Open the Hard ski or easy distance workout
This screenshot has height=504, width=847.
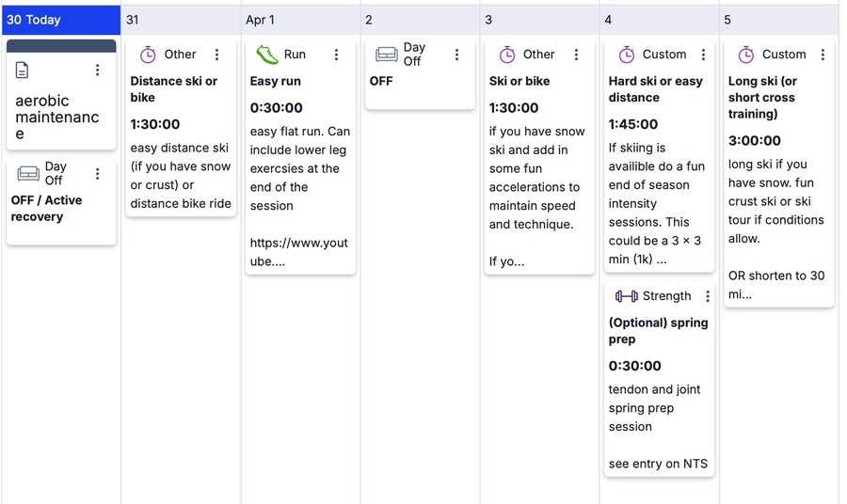click(655, 89)
